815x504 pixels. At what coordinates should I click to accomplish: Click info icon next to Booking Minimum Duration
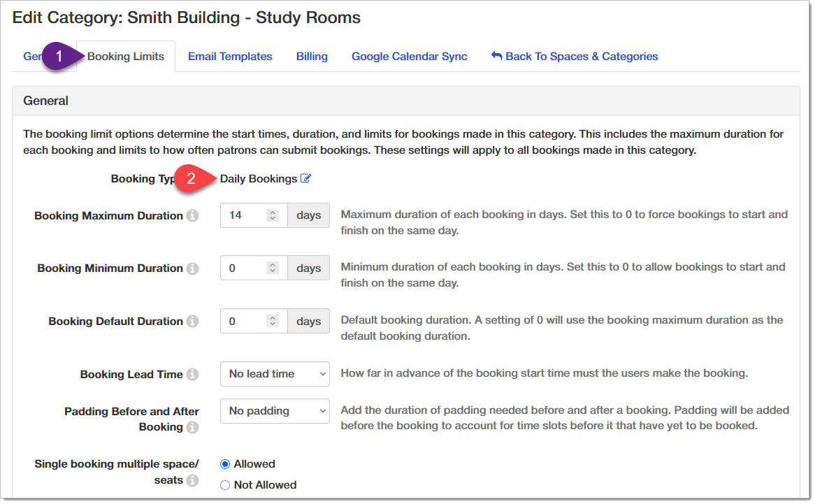click(193, 268)
